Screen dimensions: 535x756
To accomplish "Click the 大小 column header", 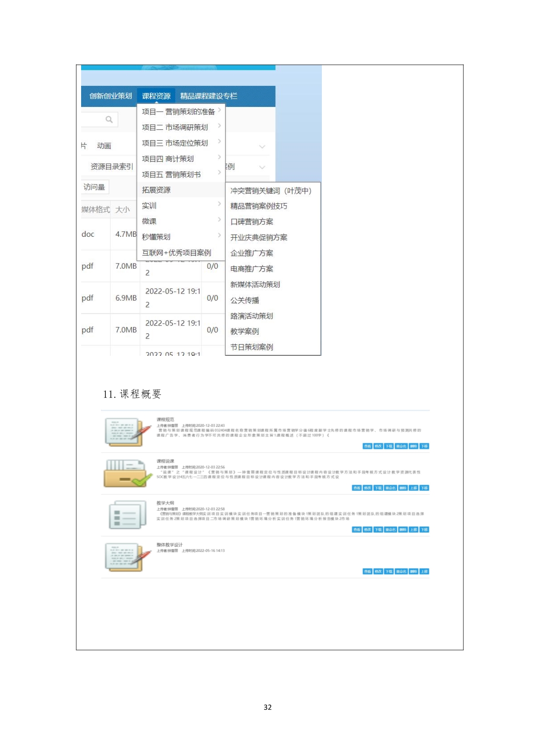I will (123, 210).
